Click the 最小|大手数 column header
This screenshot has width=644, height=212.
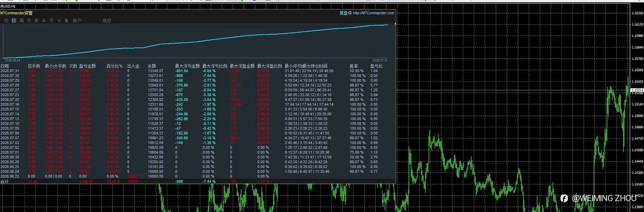55,66
